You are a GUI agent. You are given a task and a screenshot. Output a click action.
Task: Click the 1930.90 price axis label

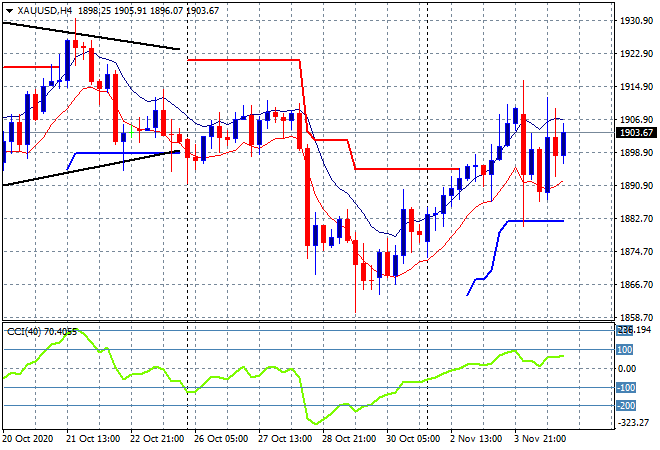click(637, 21)
